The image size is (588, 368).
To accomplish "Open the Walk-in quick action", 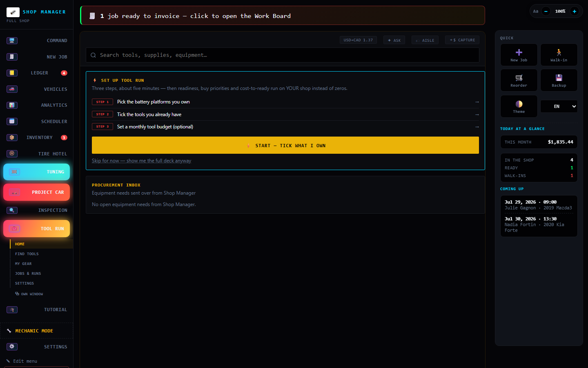I will coord(559,55).
